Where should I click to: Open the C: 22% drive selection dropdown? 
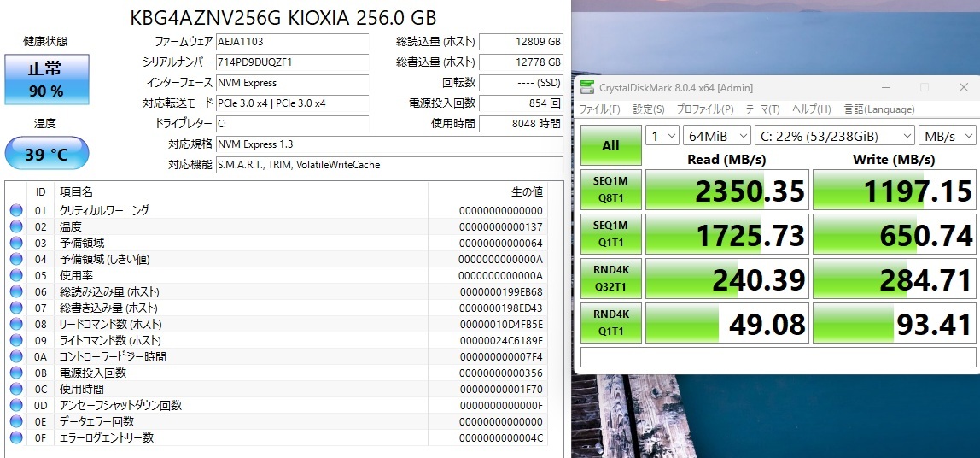pyautogui.click(x=834, y=136)
